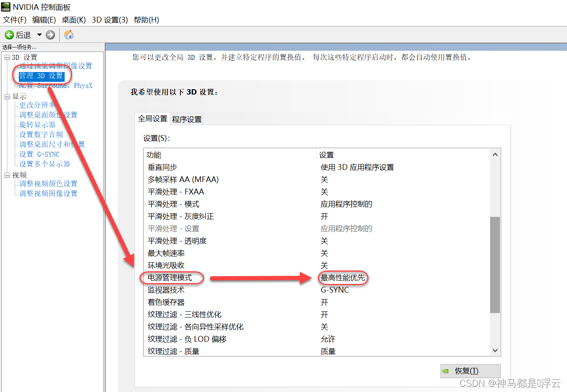Image resolution: width=567 pixels, height=392 pixels.
Task: Click the settings list scroll down arrow
Action: (495, 350)
